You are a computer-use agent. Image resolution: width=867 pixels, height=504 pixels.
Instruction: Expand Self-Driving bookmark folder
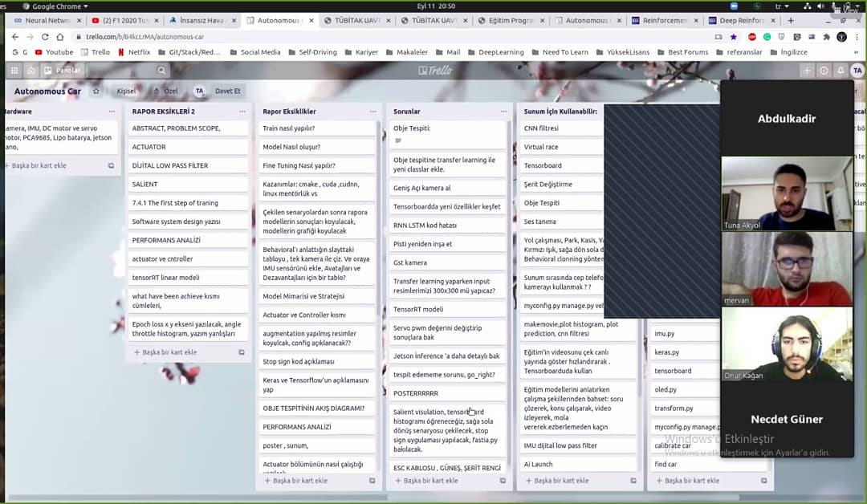pos(312,52)
